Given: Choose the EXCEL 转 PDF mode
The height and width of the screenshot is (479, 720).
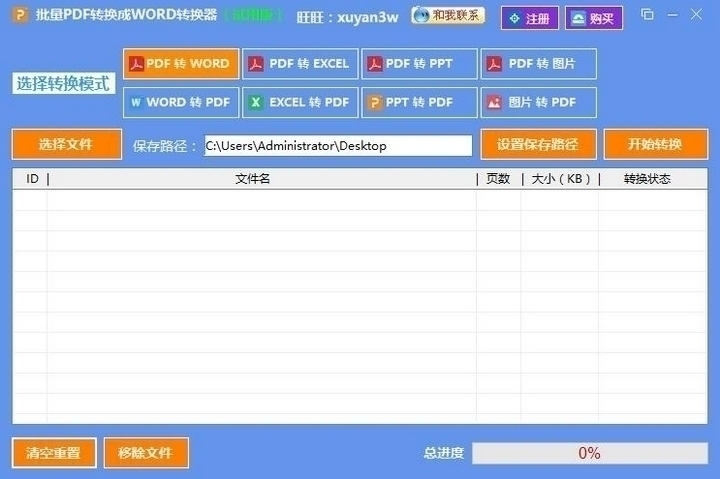Looking at the screenshot, I should [x=300, y=102].
